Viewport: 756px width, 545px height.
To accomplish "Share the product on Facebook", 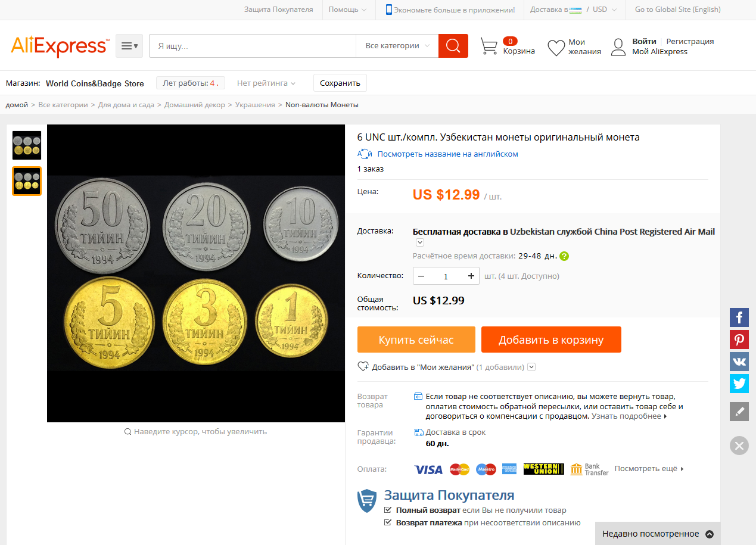I will [739, 317].
